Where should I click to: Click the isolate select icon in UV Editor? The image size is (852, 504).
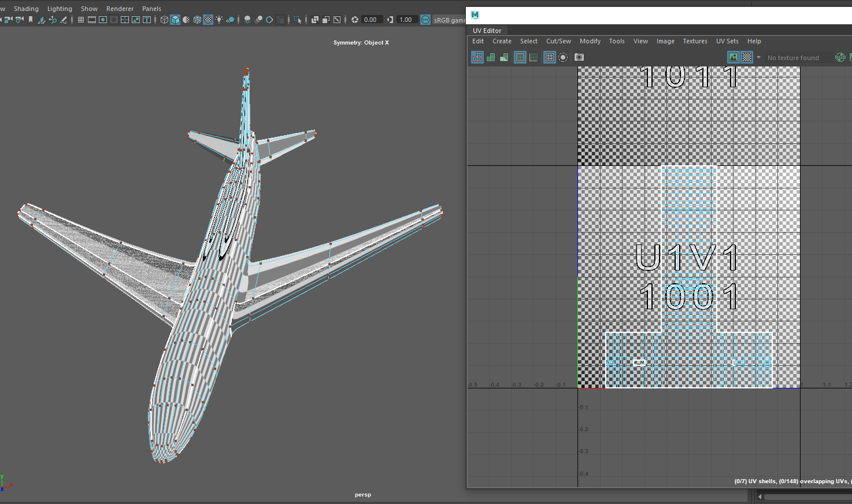(563, 57)
